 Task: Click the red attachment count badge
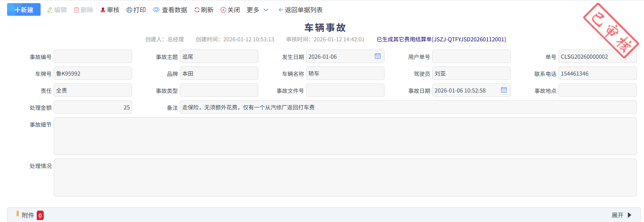coord(40,215)
